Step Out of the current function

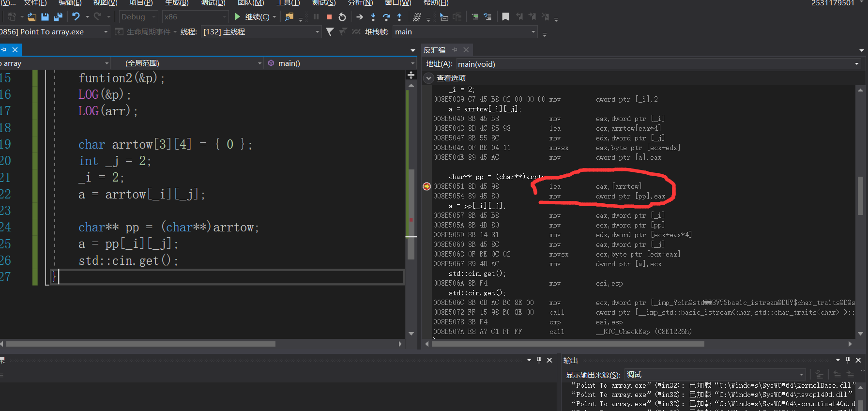[399, 17]
